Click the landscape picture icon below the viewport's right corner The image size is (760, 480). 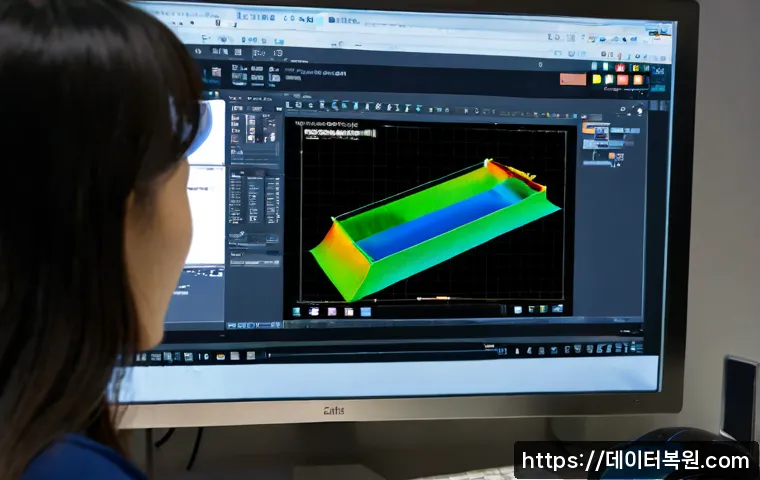point(557,309)
